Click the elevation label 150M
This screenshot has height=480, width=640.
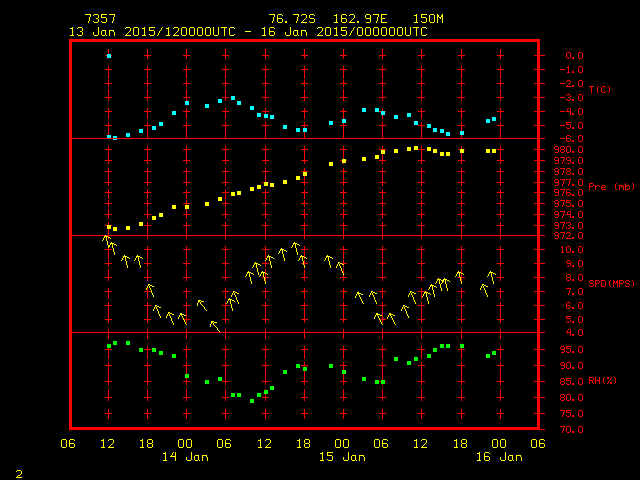click(428, 19)
